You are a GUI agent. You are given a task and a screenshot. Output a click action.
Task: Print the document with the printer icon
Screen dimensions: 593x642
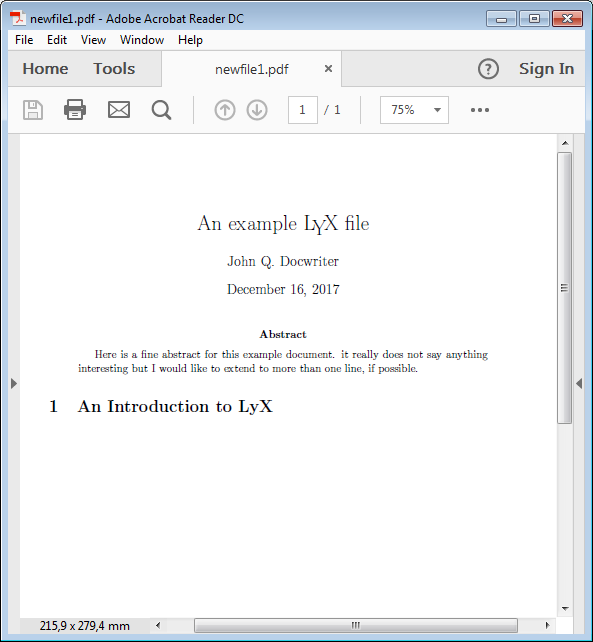click(x=75, y=110)
